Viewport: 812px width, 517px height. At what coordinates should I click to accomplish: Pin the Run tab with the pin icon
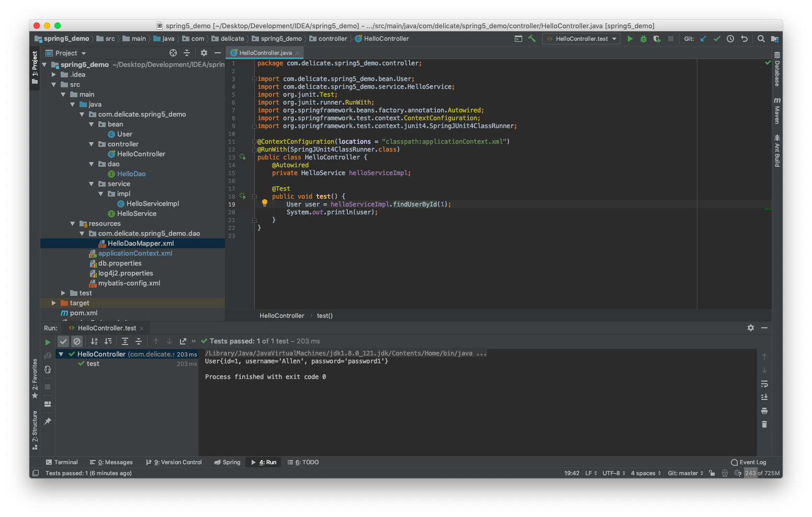pos(48,421)
